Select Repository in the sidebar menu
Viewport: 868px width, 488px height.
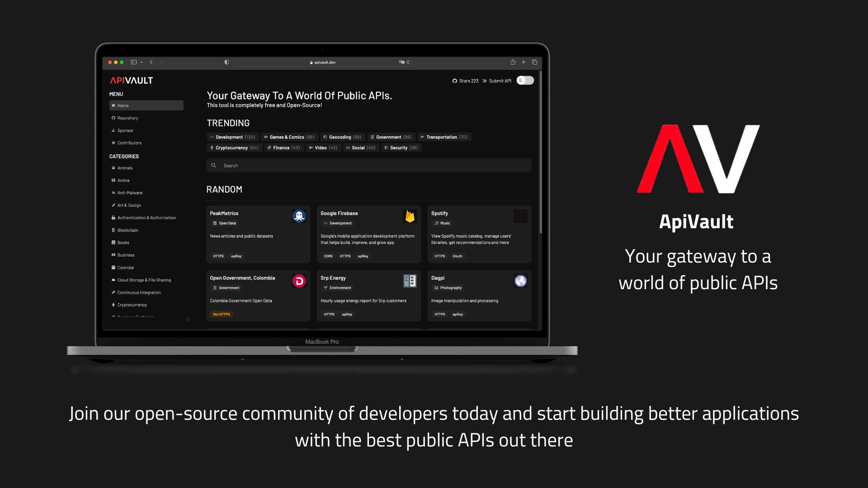click(x=127, y=118)
